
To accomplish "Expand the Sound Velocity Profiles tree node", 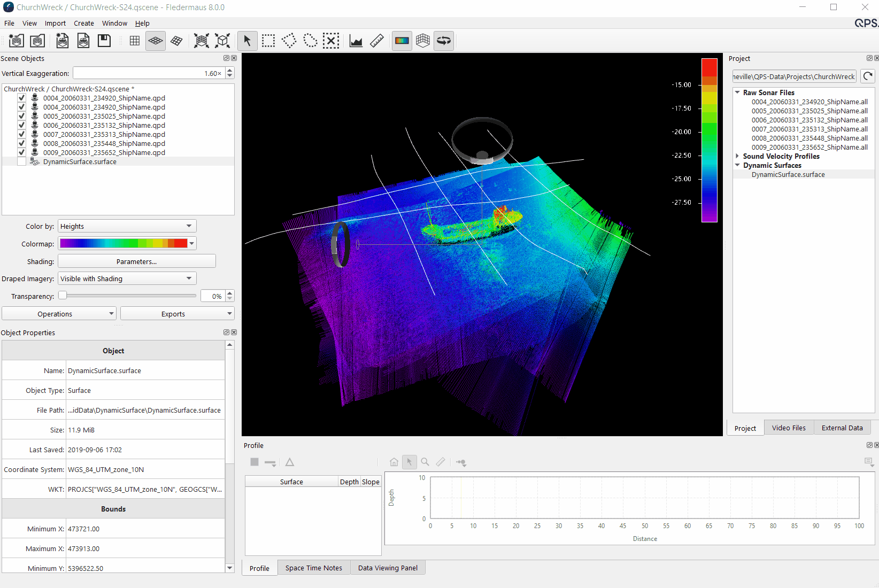I will coord(737,156).
